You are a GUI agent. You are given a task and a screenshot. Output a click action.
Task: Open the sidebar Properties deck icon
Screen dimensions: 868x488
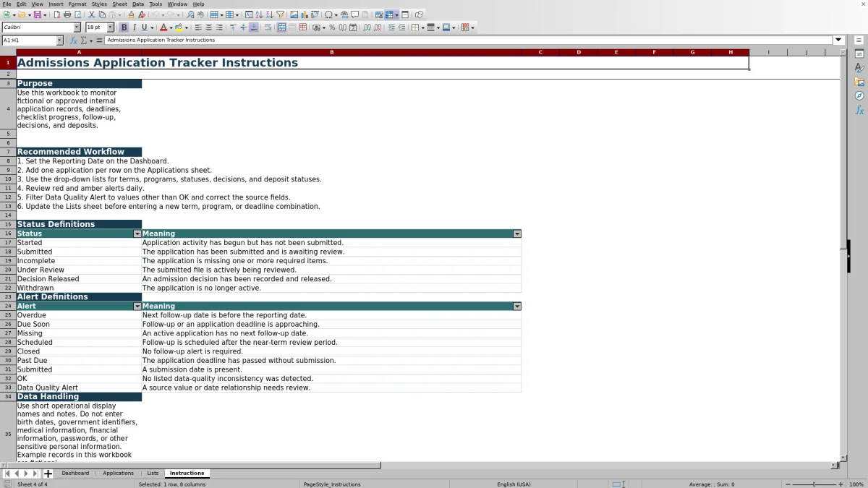click(859, 54)
